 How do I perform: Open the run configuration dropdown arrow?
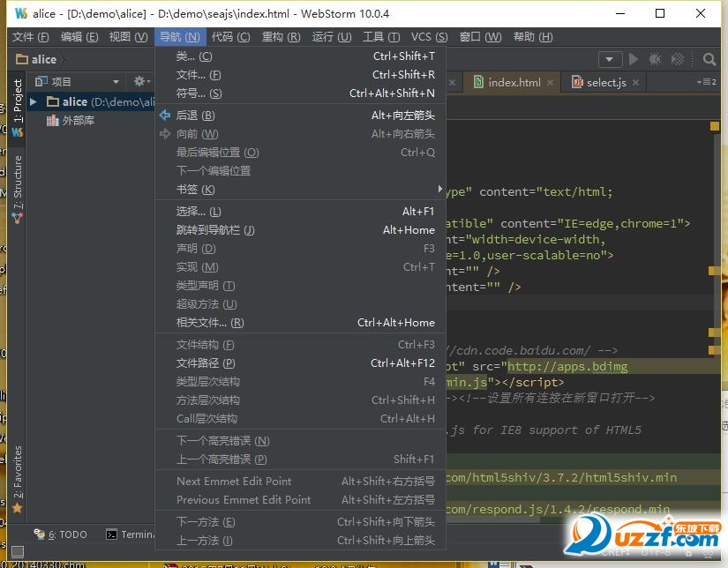coord(609,59)
